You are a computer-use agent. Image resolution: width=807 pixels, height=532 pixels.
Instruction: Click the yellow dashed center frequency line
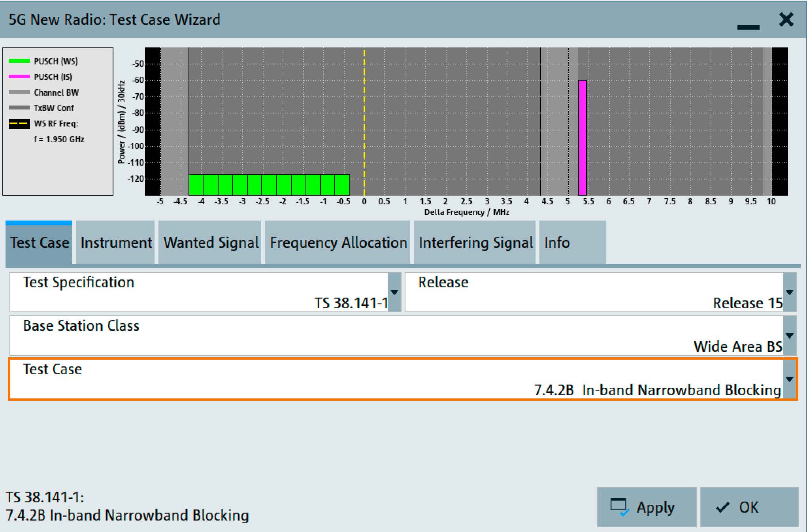pos(364,119)
